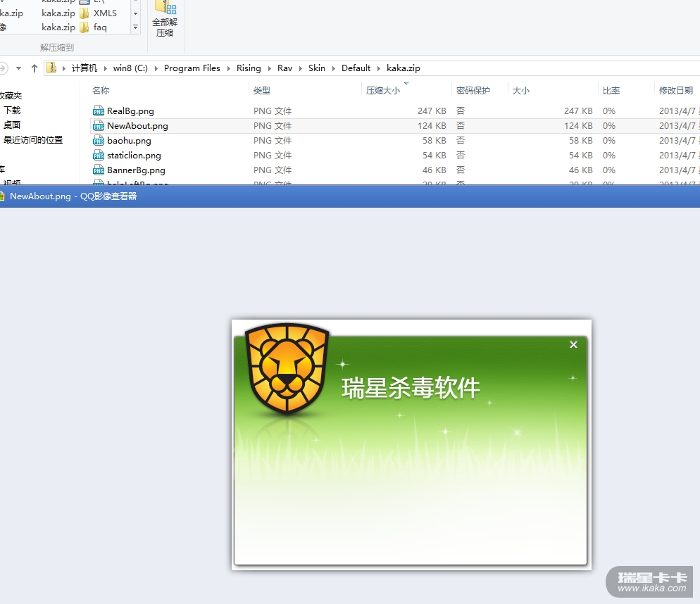Open 桌面 in the navigation pane
Screen dimensions: 700x604
(12, 125)
